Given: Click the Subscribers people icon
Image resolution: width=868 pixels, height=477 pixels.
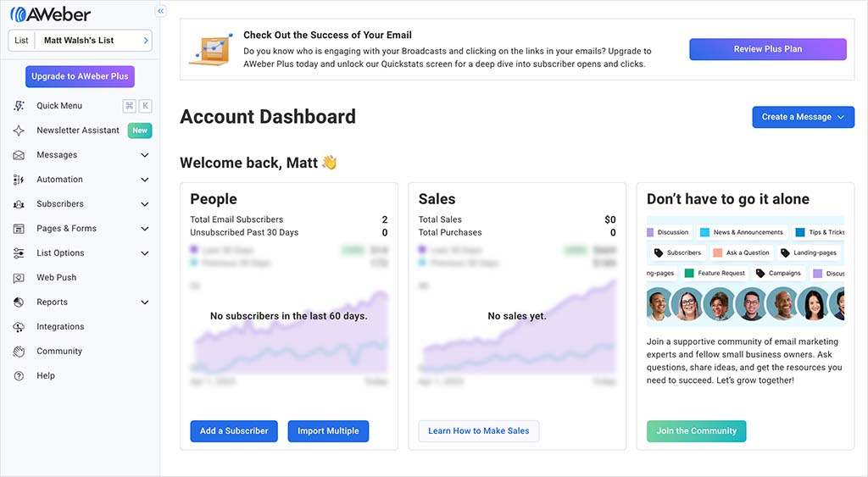Looking at the screenshot, I should coord(19,204).
